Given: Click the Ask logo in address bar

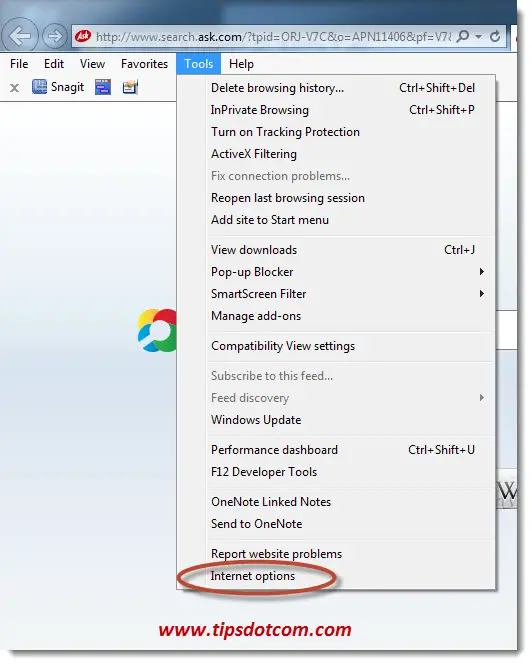Looking at the screenshot, I should pyautogui.click(x=83, y=36).
